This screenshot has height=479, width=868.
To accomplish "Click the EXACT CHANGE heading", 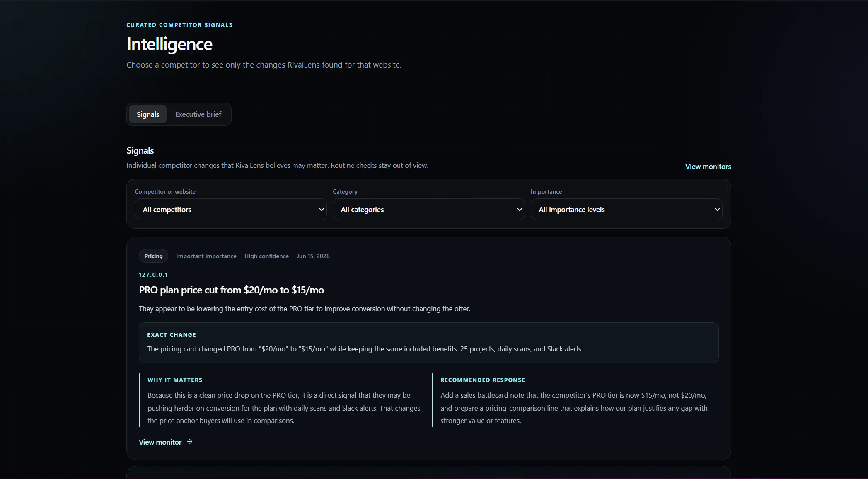I will click(x=172, y=335).
